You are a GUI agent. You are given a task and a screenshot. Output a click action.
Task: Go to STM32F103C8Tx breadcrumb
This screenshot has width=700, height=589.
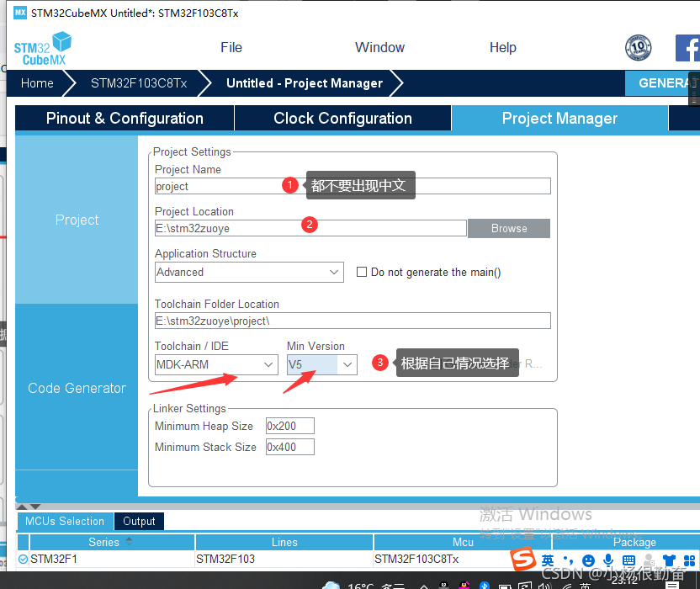139,83
